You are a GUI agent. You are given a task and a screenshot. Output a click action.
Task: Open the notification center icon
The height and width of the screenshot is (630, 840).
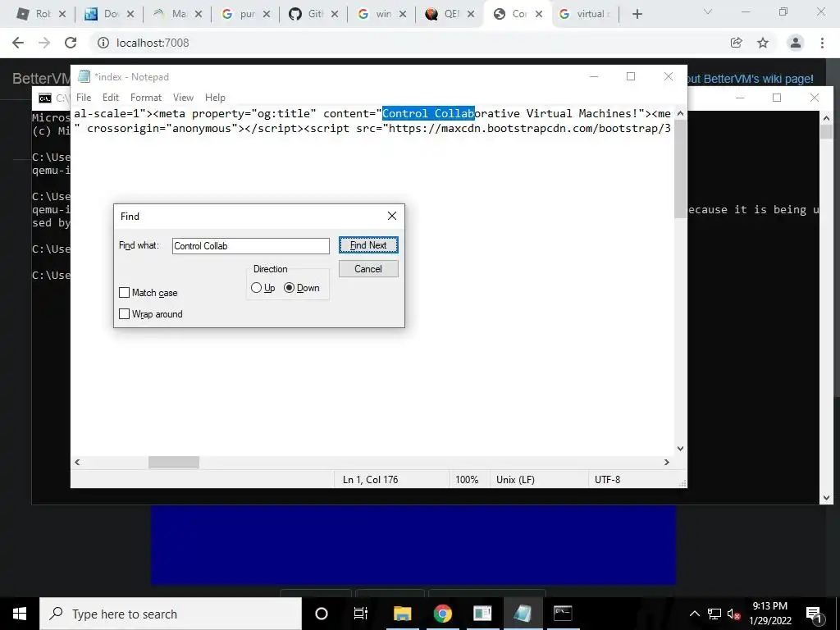pyautogui.click(x=815, y=614)
